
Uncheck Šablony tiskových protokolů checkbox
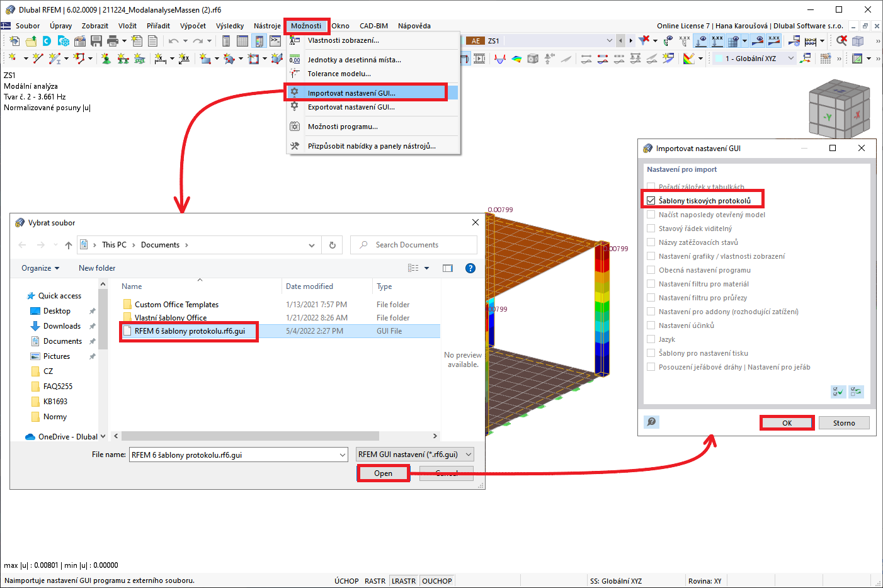[x=651, y=201]
